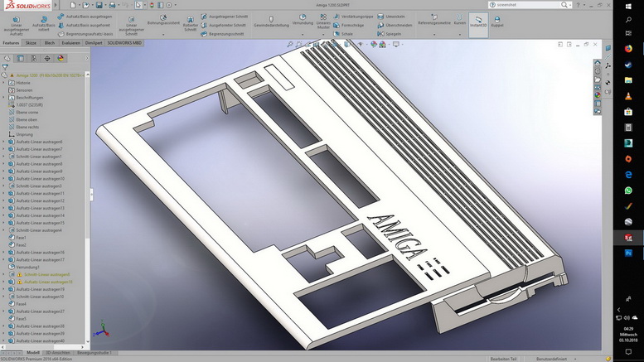Choose the Kuppel feature tool
The image size is (644, 362).
tap(497, 21)
